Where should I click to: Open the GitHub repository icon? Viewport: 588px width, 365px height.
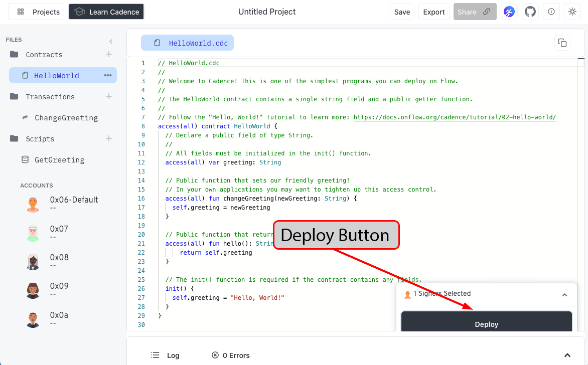click(x=530, y=12)
